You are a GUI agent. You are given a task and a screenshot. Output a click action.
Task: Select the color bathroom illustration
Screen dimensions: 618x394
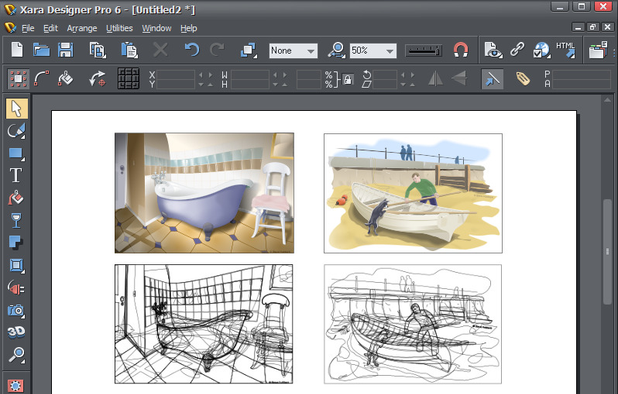pyautogui.click(x=204, y=193)
